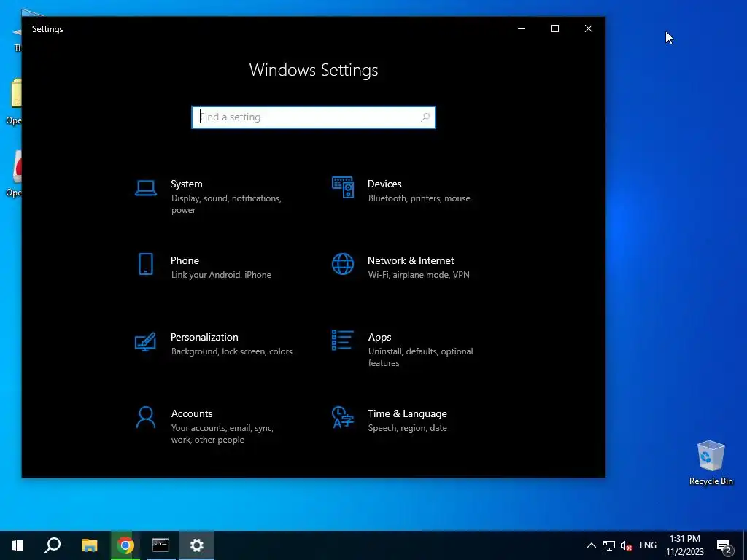Open the Devices settings title
Viewport: 747px width, 560px height.
pos(384,184)
